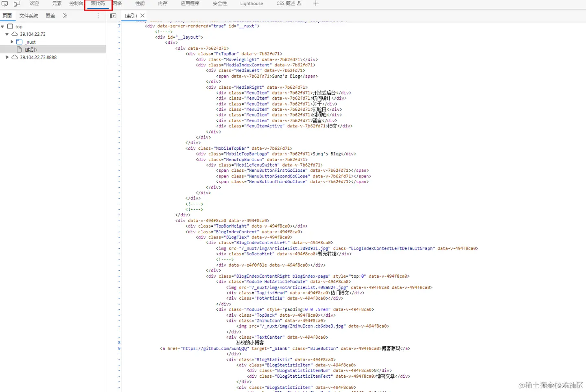This screenshot has height=392, width=586.
Task: Click the code line reading 孙权的小博客
Action: pyautogui.click(x=250, y=343)
